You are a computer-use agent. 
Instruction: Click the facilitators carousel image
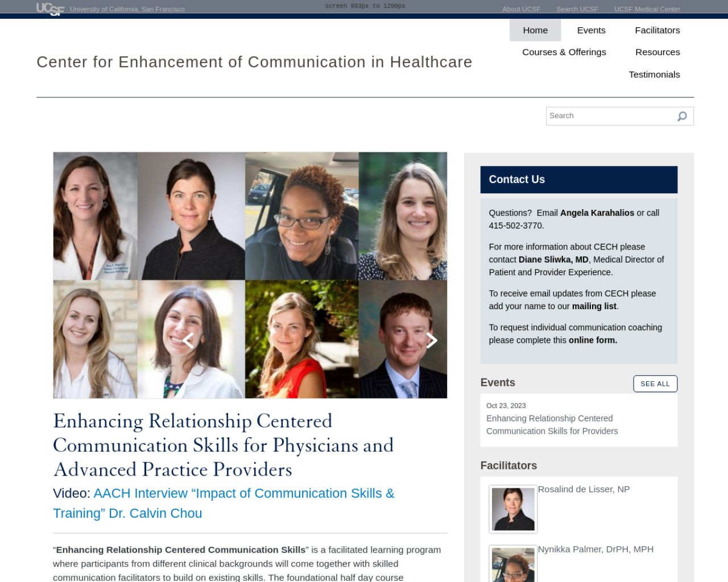tap(250, 275)
